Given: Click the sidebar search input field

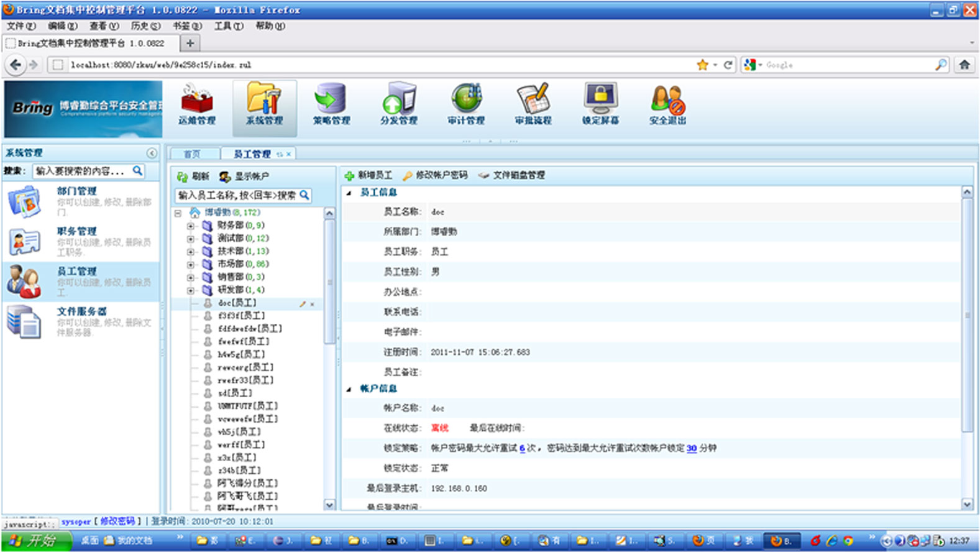Looking at the screenshot, I should click(82, 171).
